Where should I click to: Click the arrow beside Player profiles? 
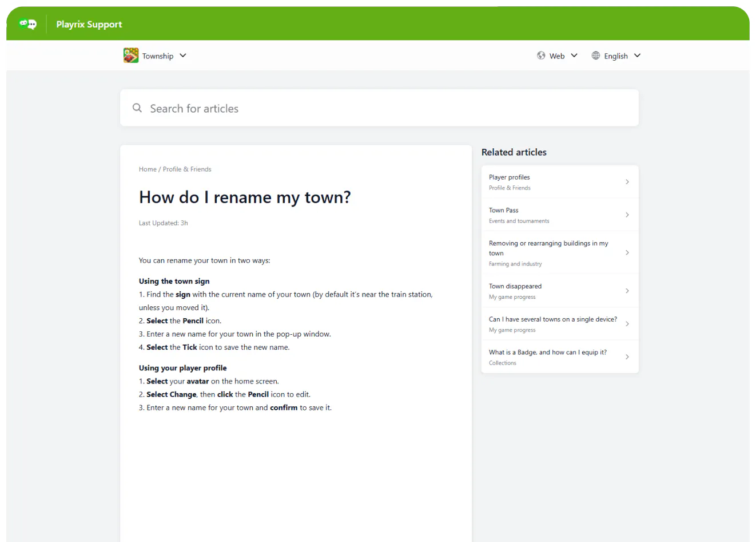tap(627, 182)
